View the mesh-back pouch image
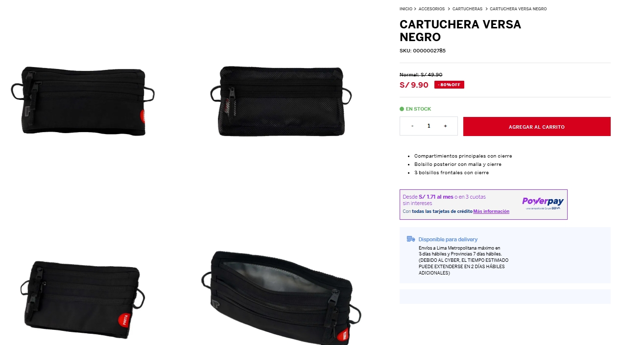The image size is (644, 345). click(282, 101)
